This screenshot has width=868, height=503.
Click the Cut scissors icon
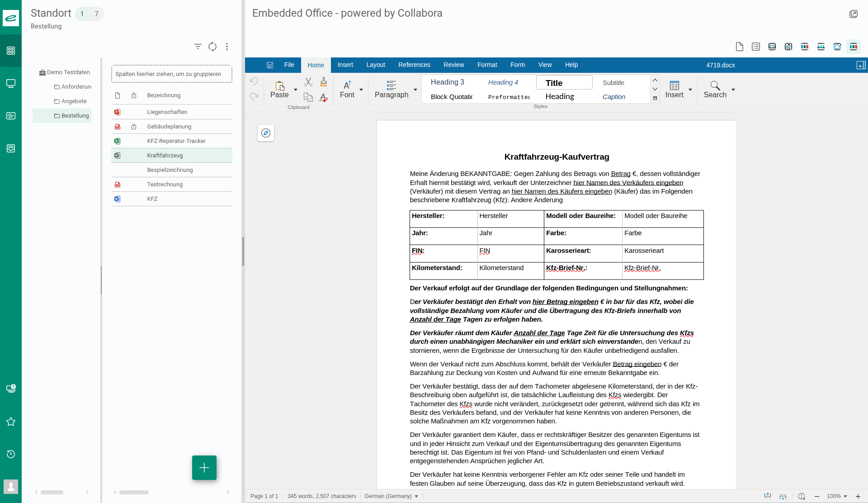pyautogui.click(x=308, y=82)
